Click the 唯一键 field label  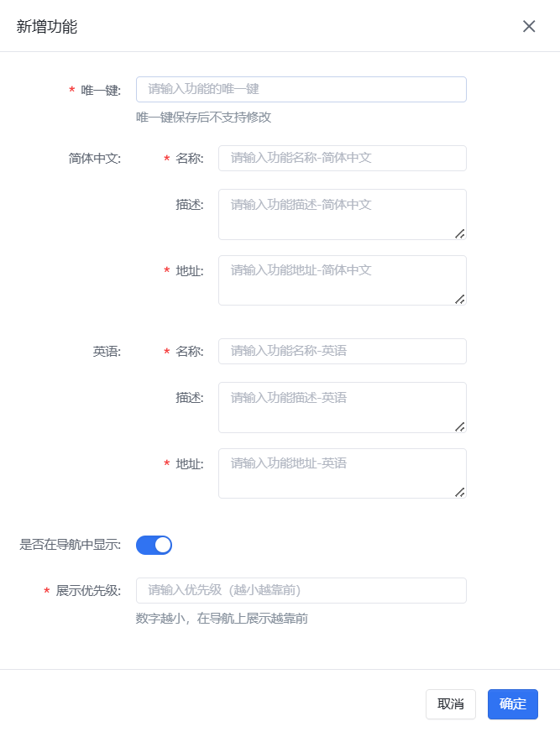101,90
